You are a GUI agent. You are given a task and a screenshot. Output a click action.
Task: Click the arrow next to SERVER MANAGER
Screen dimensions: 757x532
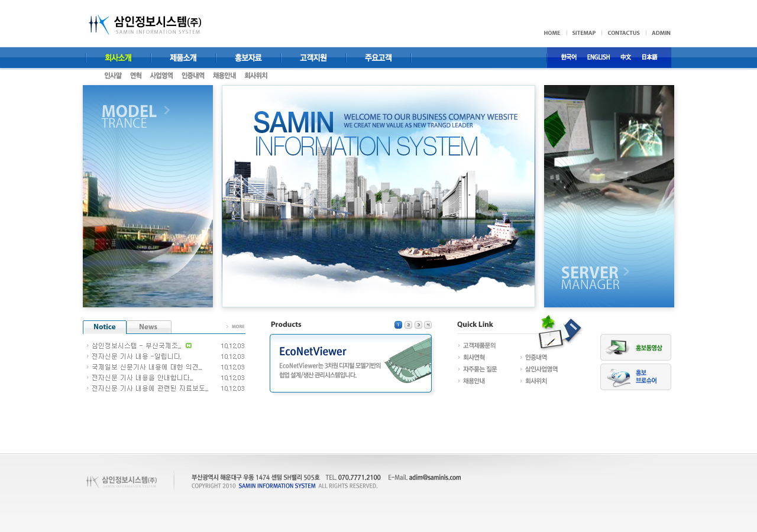point(626,271)
